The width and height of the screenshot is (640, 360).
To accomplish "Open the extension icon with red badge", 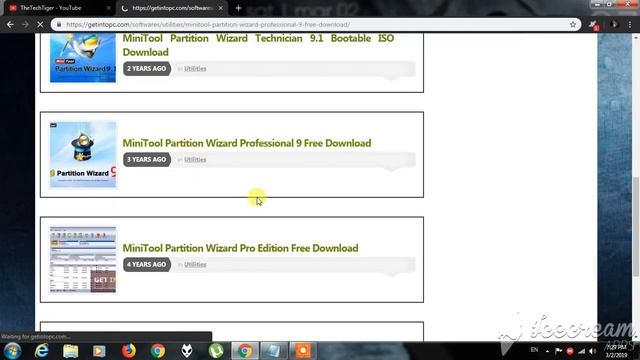I will pyautogui.click(x=594, y=25).
